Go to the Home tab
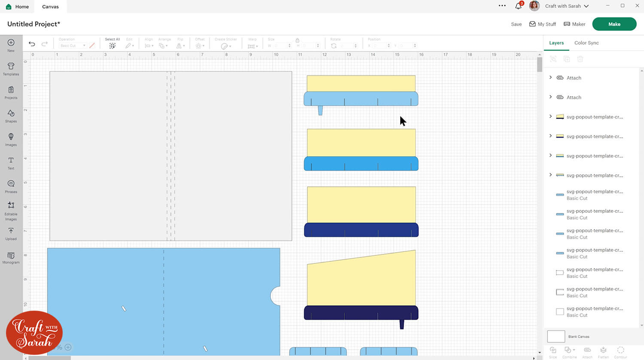The height and width of the screenshot is (360, 644). pyautogui.click(x=18, y=6)
